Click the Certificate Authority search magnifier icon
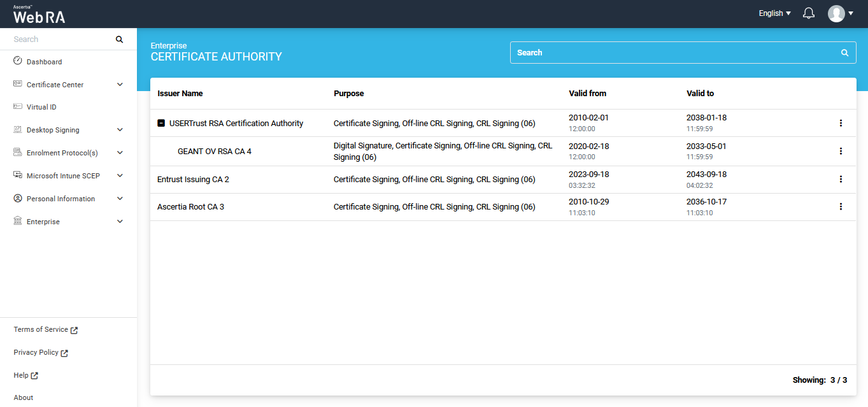This screenshot has height=407, width=868. tap(844, 53)
